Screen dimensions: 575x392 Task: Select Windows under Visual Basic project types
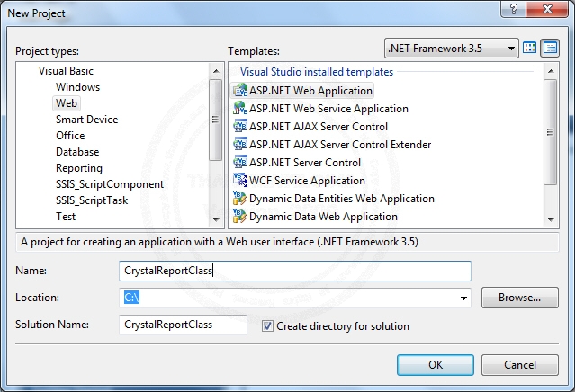[77, 87]
